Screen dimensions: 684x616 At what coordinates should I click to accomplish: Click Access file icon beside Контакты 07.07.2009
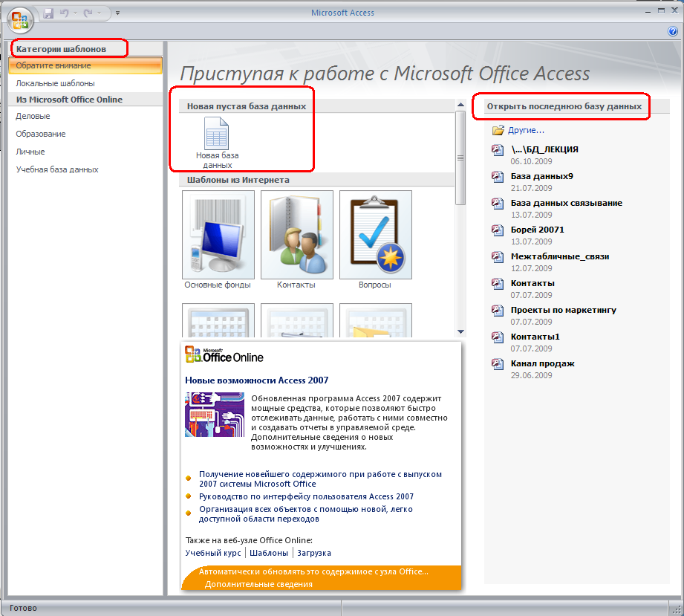[x=498, y=284]
